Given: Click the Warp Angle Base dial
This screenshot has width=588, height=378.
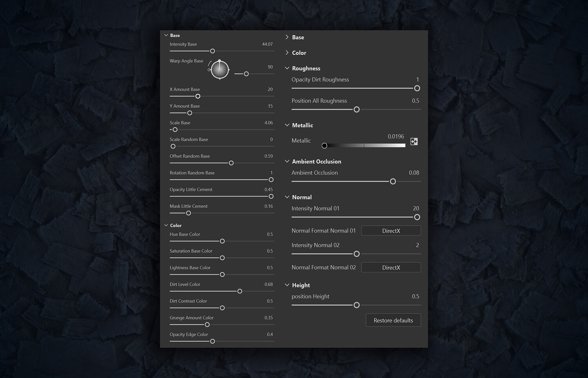Looking at the screenshot, I should (220, 70).
